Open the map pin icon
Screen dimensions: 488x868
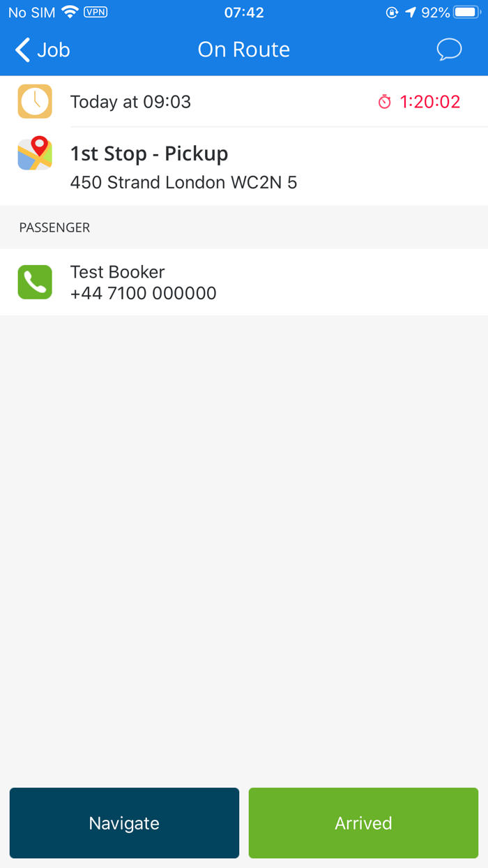tap(35, 154)
